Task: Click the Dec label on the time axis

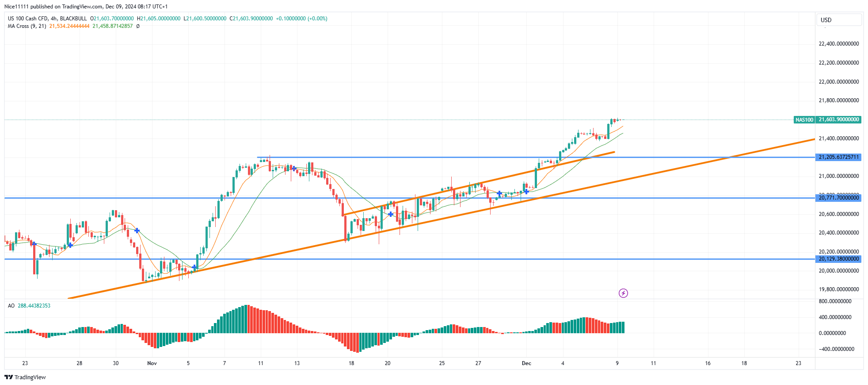Action: point(526,363)
